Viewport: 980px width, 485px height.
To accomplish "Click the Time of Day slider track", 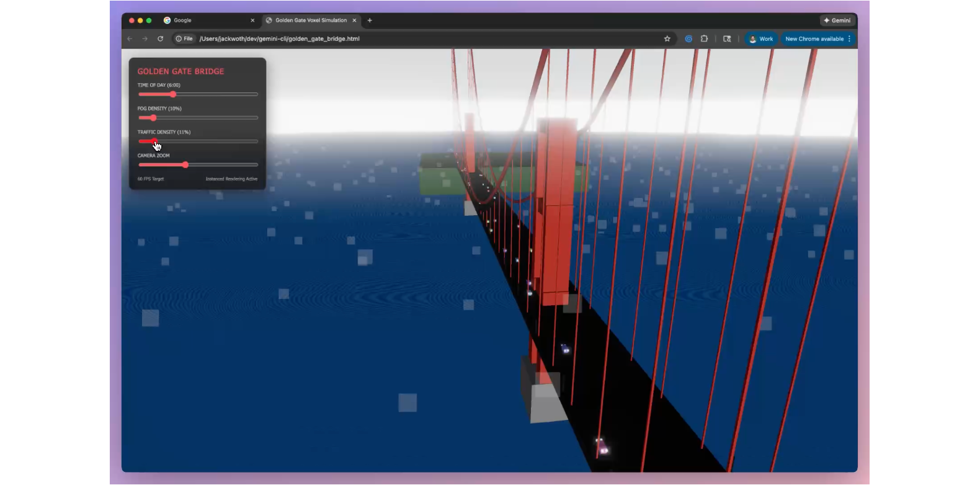I will click(217, 94).
